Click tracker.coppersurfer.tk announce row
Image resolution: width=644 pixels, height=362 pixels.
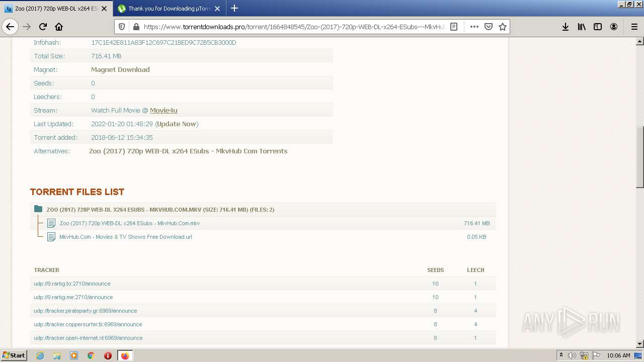click(x=263, y=324)
